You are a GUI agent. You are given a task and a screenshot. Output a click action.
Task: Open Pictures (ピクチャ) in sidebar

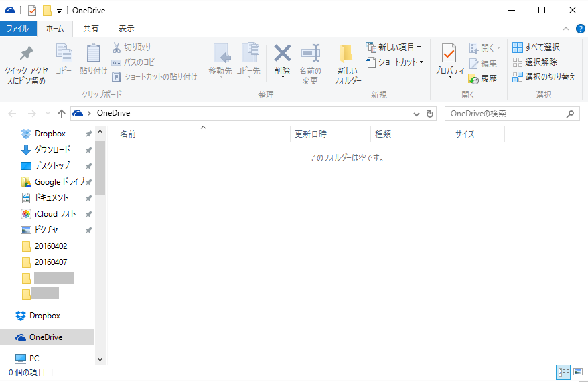[46, 230]
